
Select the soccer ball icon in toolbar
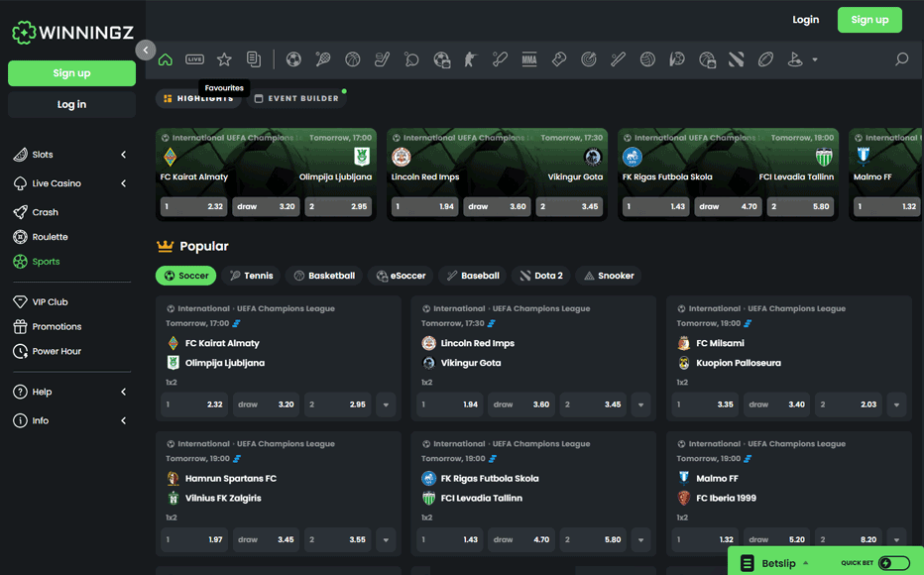[x=293, y=59]
